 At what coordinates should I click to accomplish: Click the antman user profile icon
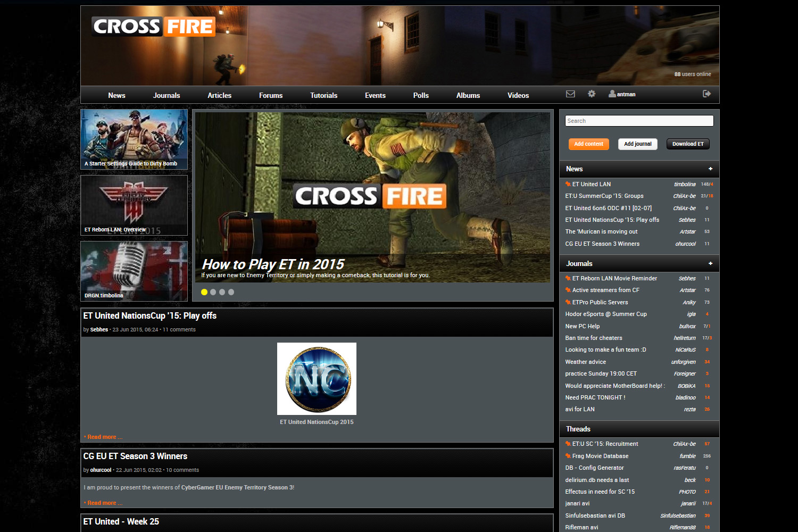tap(612, 94)
